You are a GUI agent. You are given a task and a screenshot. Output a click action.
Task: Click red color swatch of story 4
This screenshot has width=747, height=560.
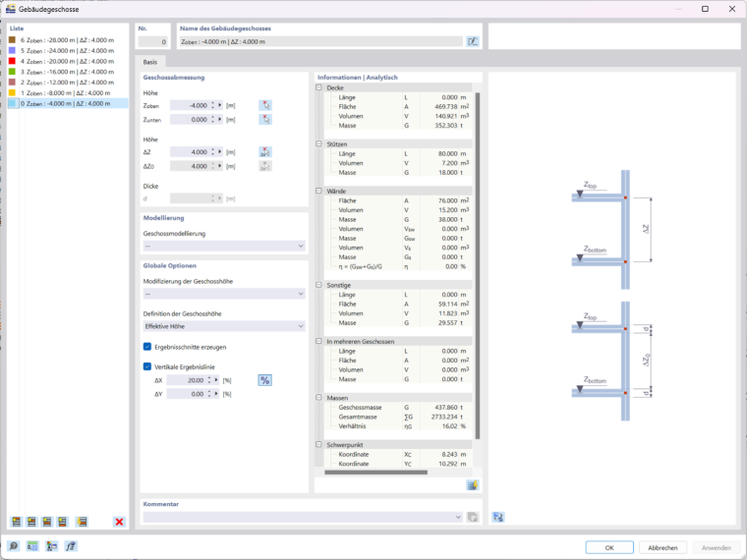pyautogui.click(x=13, y=61)
